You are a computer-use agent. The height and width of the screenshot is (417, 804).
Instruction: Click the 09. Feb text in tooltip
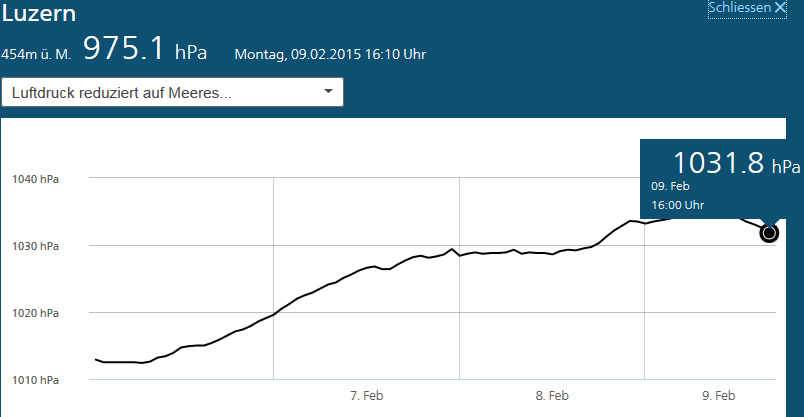click(x=671, y=186)
